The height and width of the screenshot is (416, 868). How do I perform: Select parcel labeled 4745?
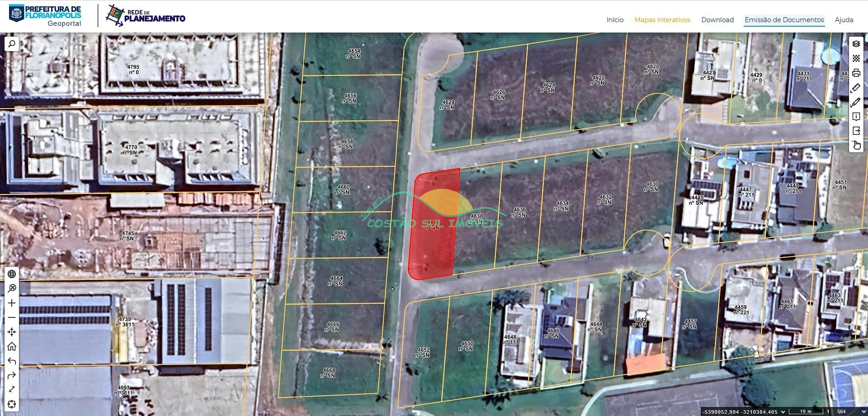(127, 236)
